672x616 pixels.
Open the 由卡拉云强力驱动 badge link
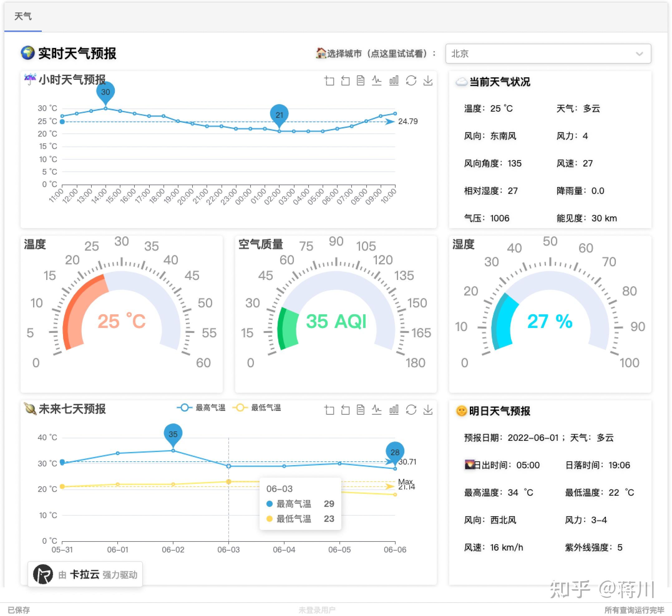coord(85,574)
